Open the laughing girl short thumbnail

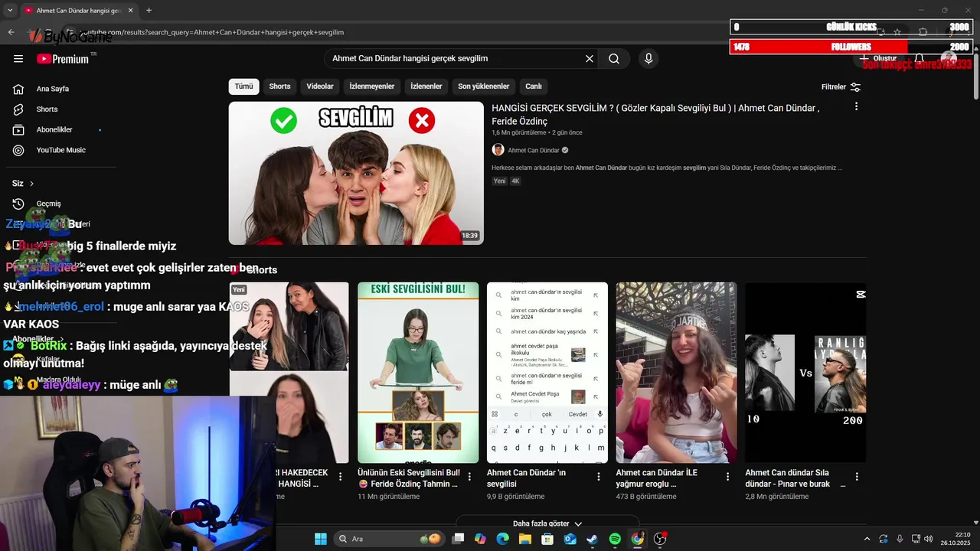[x=677, y=373]
